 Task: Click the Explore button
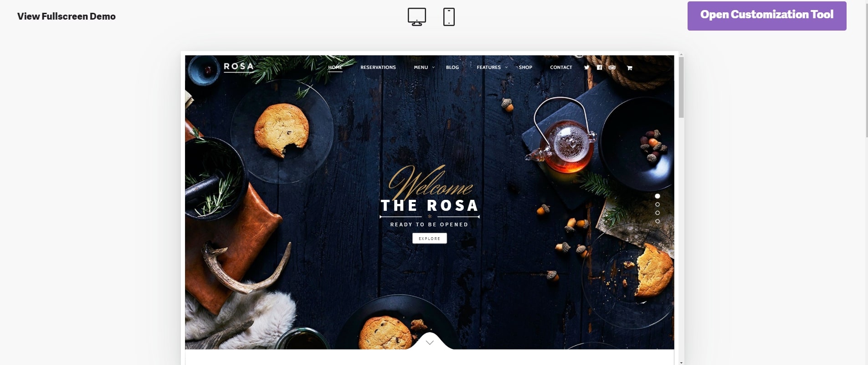430,238
